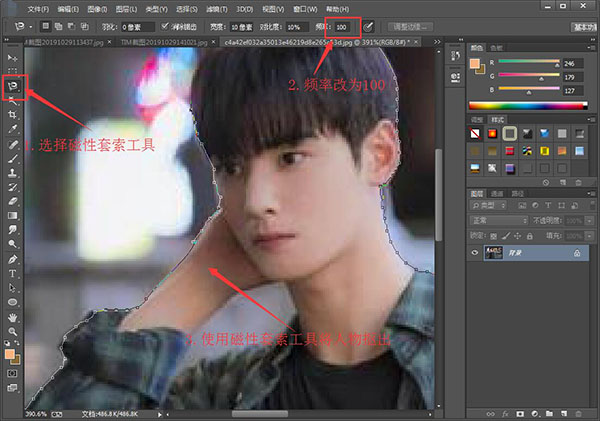
Task: Choose New Selection mode
Action: pos(46,26)
